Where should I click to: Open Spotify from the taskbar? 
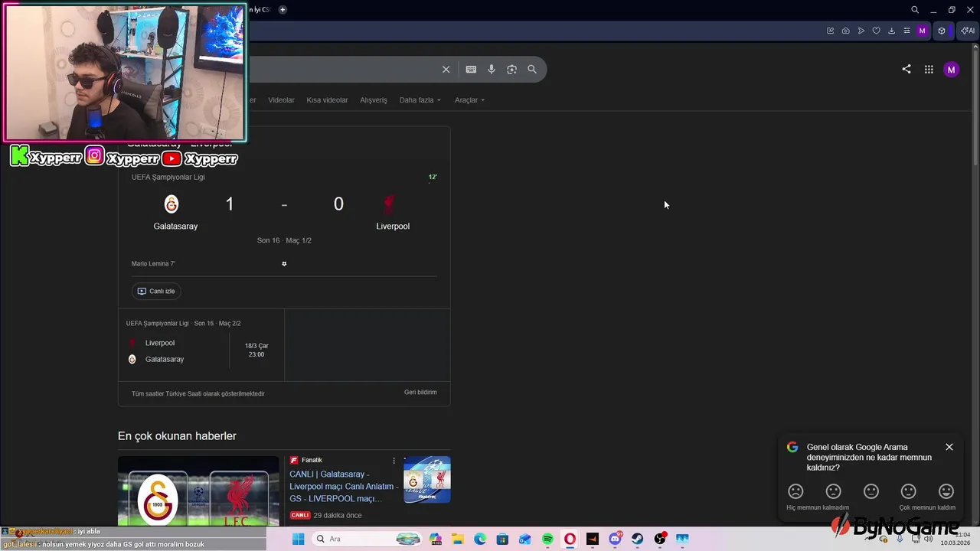pyautogui.click(x=547, y=539)
